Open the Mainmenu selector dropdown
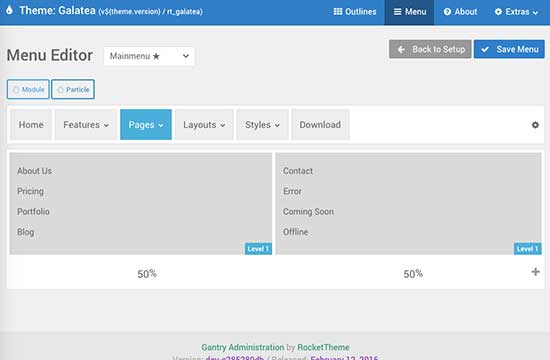The image size is (550, 360). point(149,56)
